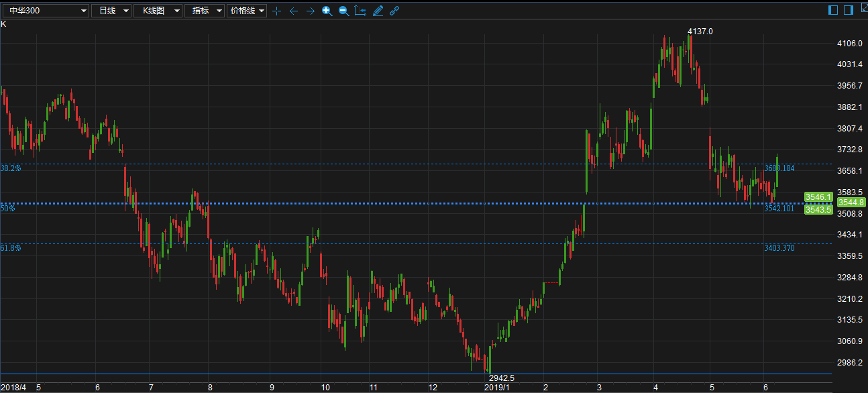Activate the crosshair cursor tool
The width and height of the screenshot is (868, 393).
coord(276,11)
